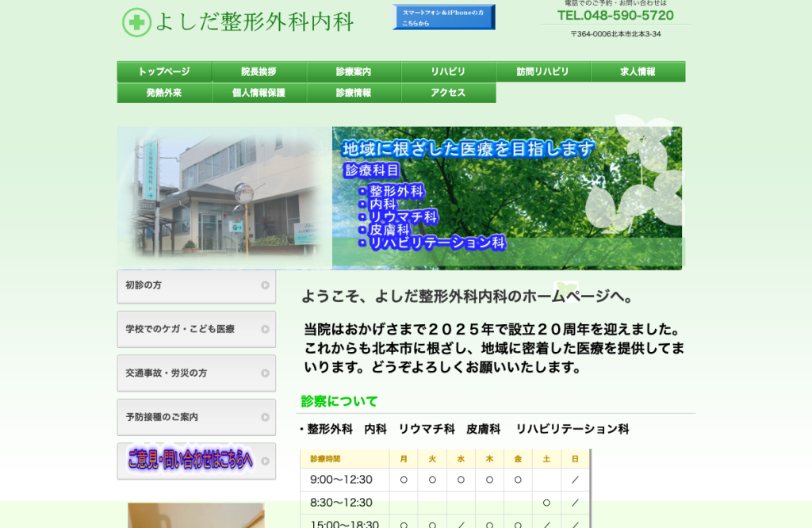Open the アクセス menu item

pyautogui.click(x=449, y=93)
